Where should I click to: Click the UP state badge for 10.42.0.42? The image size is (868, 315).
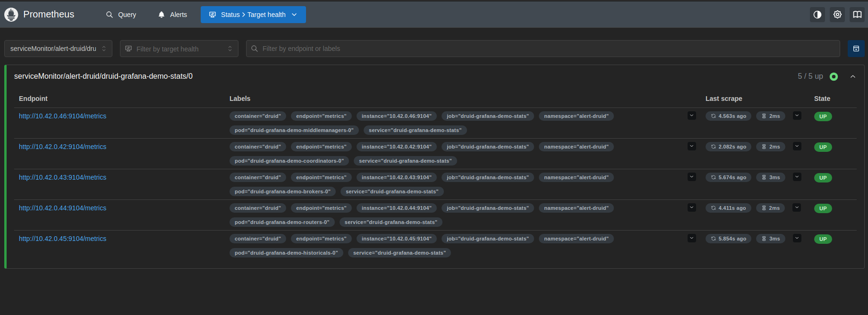tap(823, 147)
